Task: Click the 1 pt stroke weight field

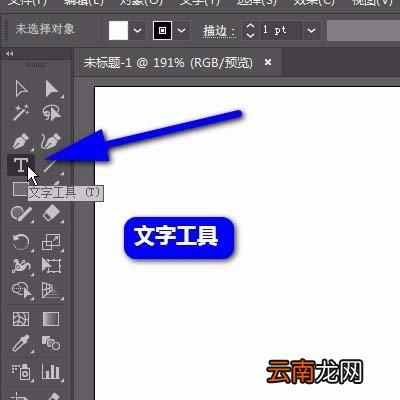Action: click(281, 30)
